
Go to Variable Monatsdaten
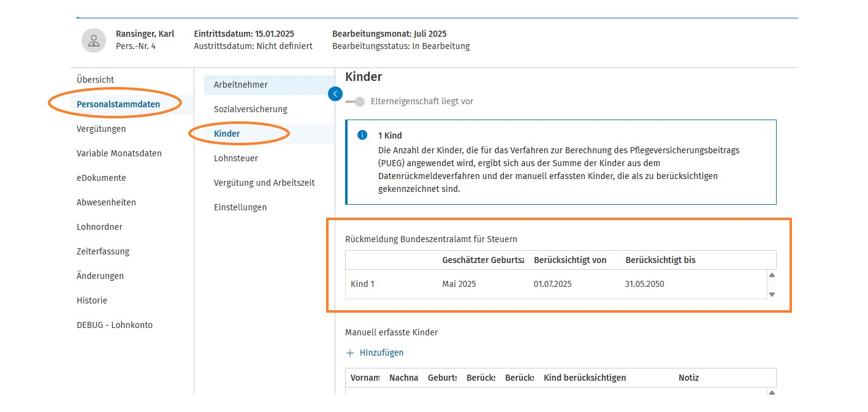coord(119,153)
